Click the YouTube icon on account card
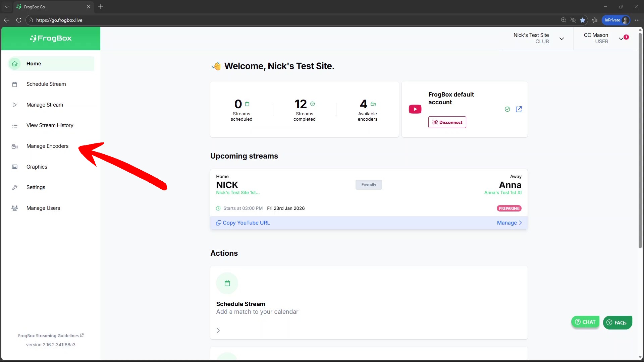 point(415,109)
